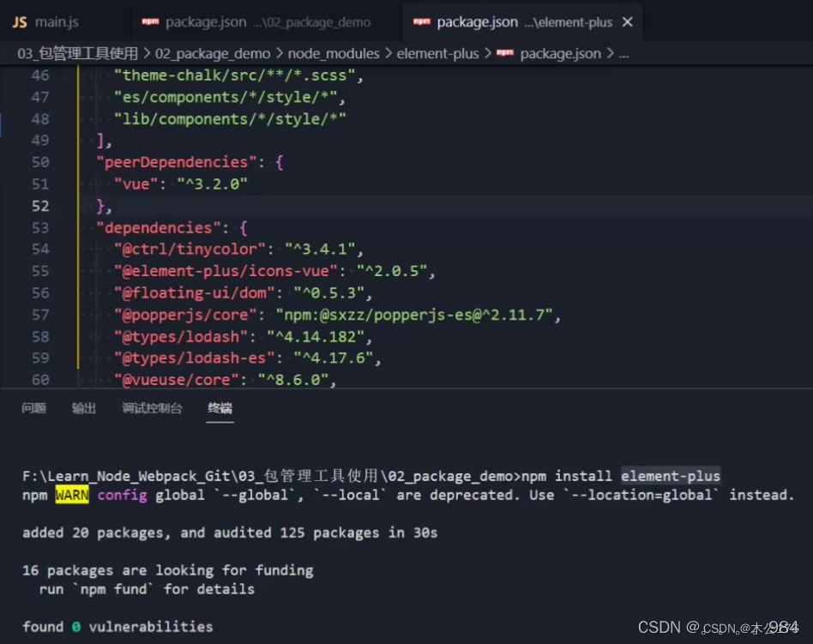This screenshot has width=813, height=644.
Task: Click the yellow WARN label in terminal
Action: coord(72,495)
